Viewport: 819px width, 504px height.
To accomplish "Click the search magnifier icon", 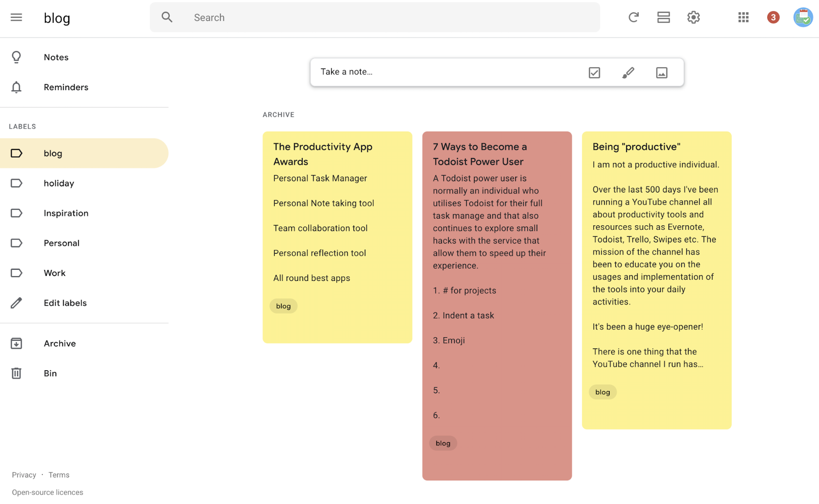I will click(x=167, y=16).
